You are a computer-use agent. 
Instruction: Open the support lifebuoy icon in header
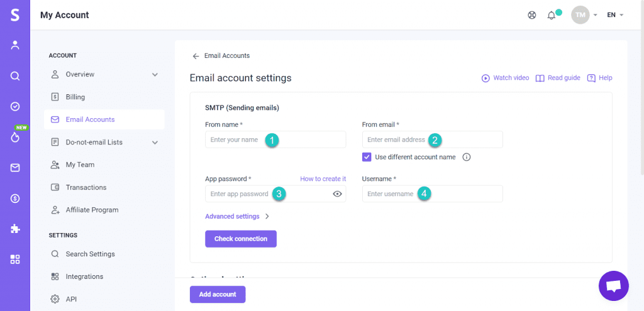(532, 15)
